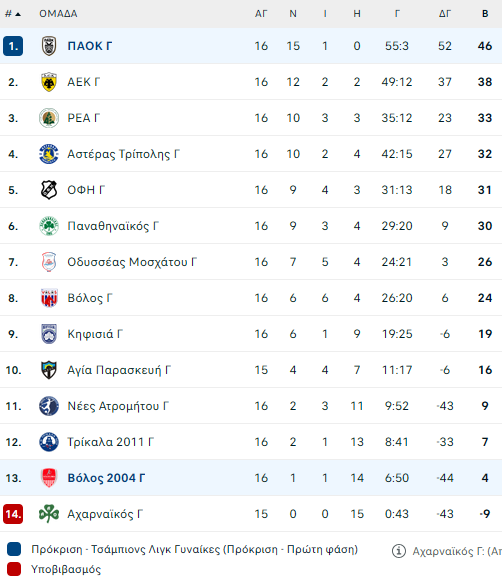Click info icon next to Αχαρναϊκός note

click(399, 550)
